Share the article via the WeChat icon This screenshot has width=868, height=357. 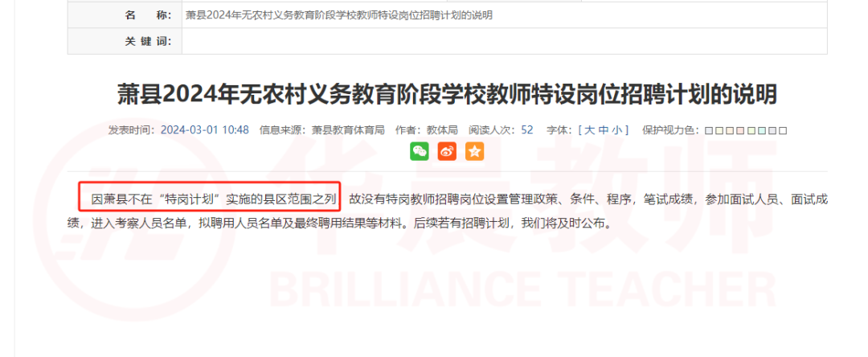click(x=419, y=151)
